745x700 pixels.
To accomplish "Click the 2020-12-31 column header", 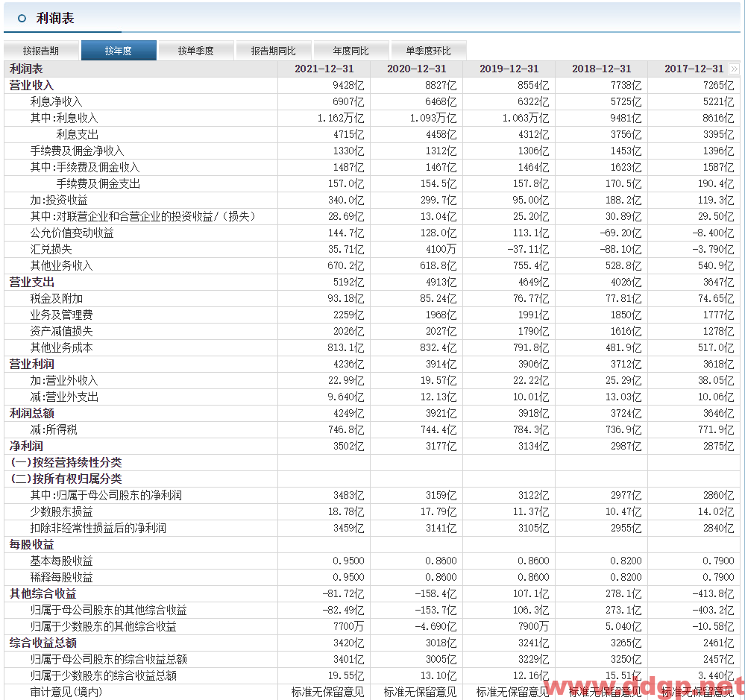I will tap(417, 69).
